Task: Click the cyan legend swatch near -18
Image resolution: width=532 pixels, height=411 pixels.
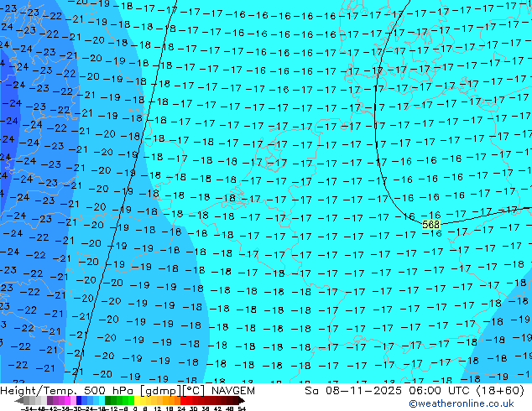Action: tap(102, 400)
